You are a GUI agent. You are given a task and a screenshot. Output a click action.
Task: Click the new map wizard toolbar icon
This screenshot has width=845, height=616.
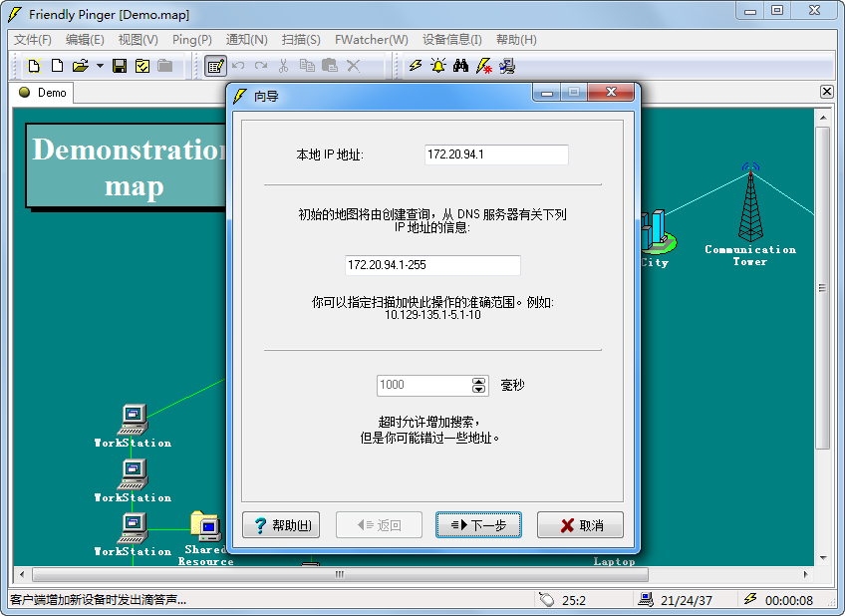tap(34, 66)
